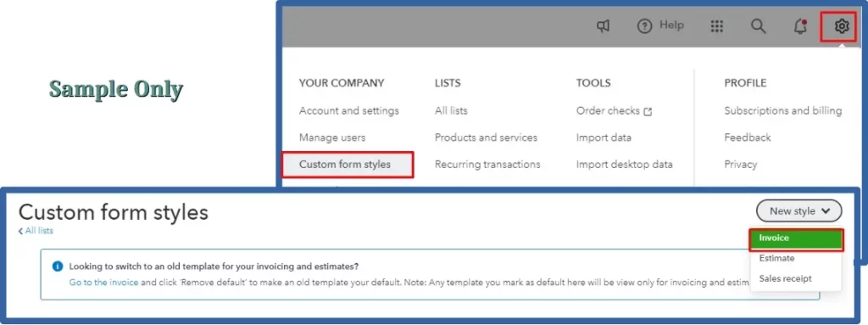Screen dimensions: 868x325
Task: Open Custom form styles under Your Company
Action: point(347,165)
